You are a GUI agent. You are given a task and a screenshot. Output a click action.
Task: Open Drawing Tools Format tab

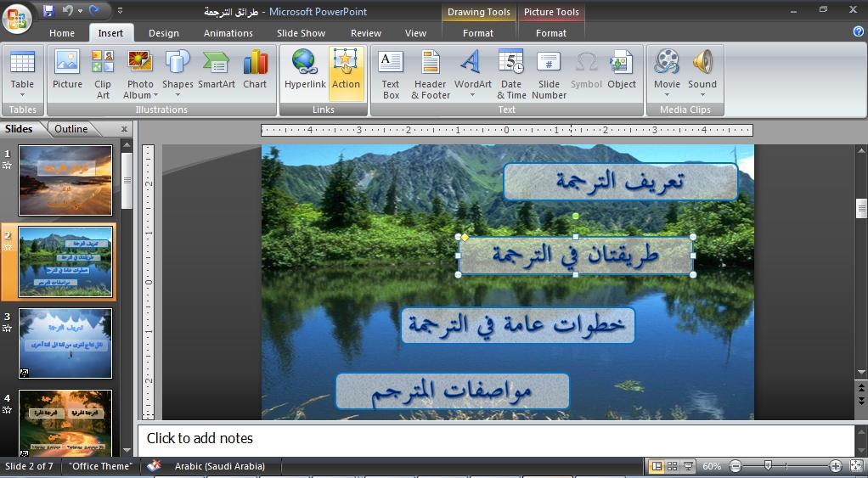(x=478, y=33)
